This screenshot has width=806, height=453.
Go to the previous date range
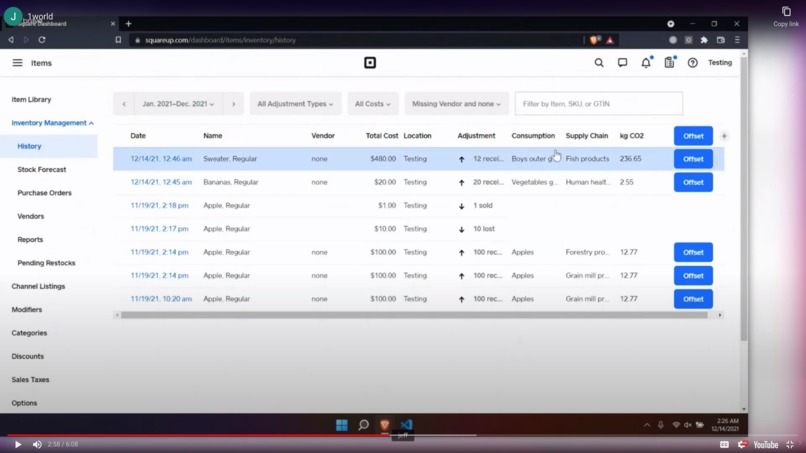124,104
